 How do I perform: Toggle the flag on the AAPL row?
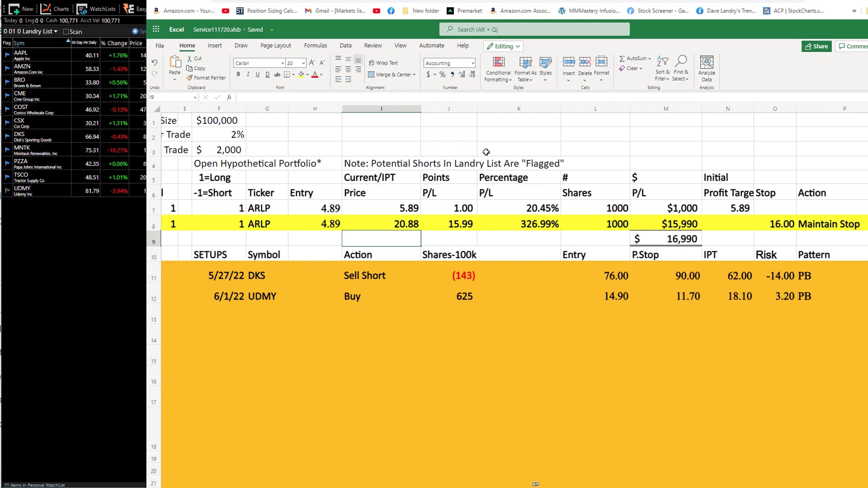coord(7,55)
